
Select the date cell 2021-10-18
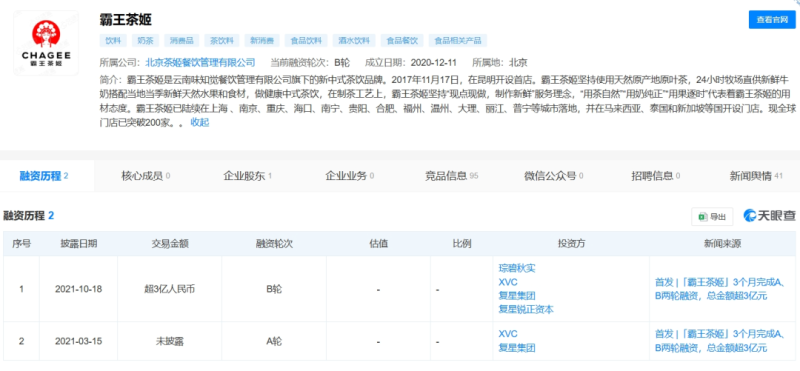coord(79,289)
